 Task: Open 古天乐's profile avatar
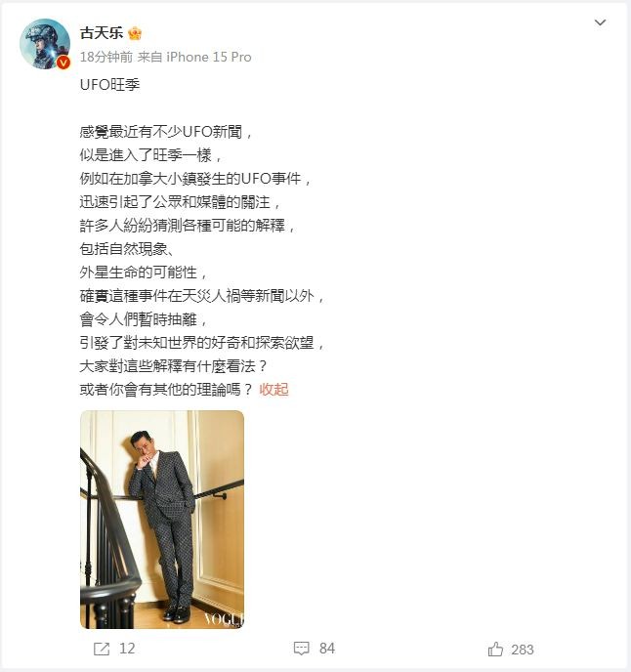click(x=45, y=44)
